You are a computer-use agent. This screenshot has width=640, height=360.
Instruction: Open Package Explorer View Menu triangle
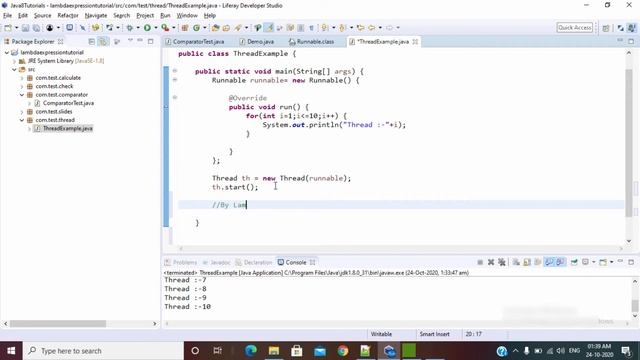[x=130, y=41]
